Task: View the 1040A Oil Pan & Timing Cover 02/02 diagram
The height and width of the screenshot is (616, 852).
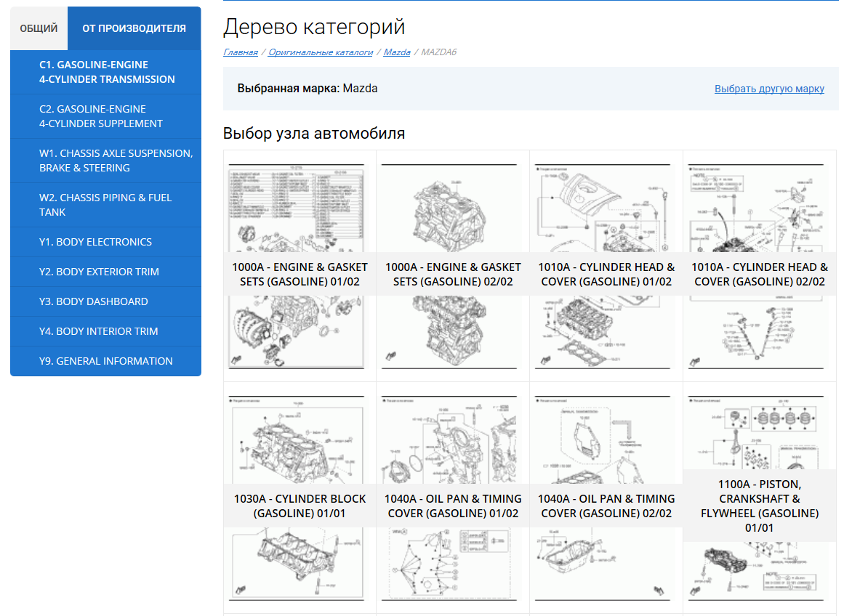Action: coord(606,498)
